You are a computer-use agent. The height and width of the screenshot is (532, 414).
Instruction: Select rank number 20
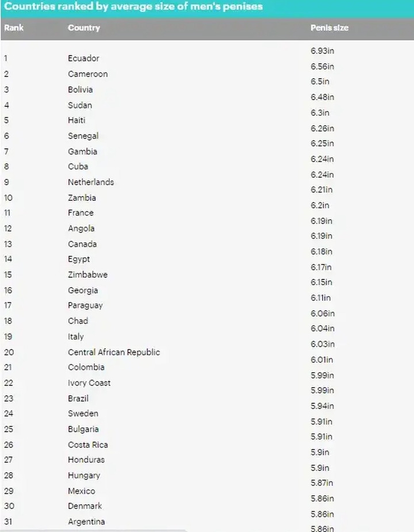tap(9, 352)
